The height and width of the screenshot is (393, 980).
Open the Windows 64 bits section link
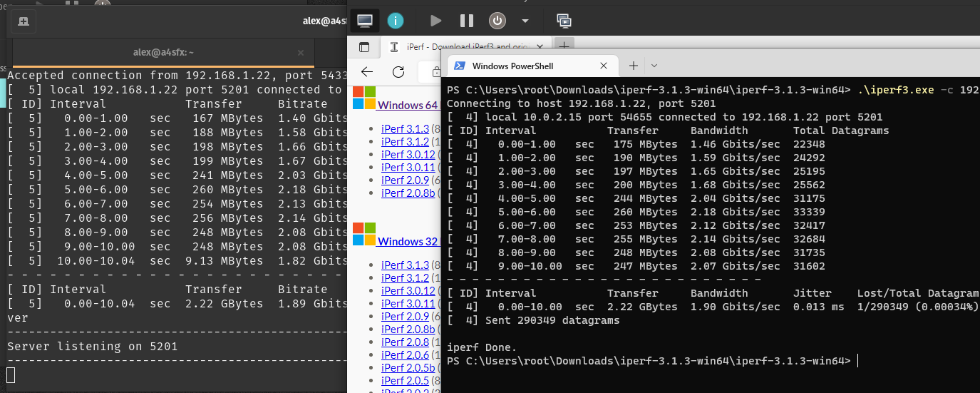coord(408,105)
